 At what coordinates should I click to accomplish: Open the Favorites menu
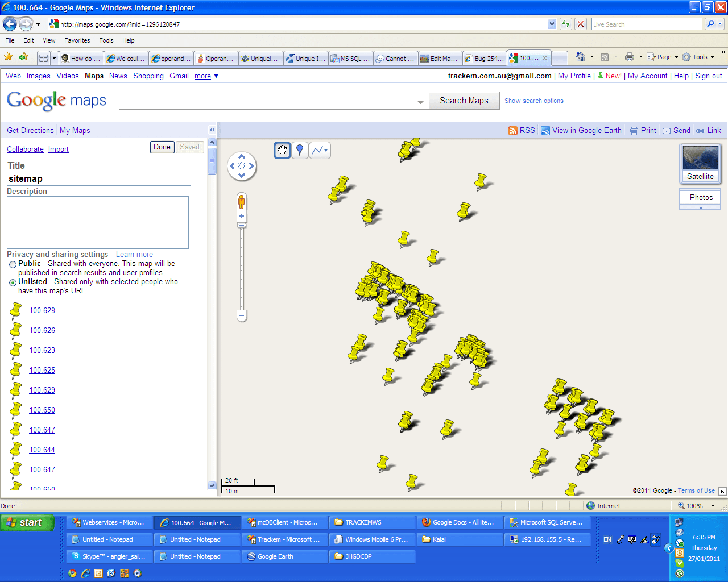(77, 40)
